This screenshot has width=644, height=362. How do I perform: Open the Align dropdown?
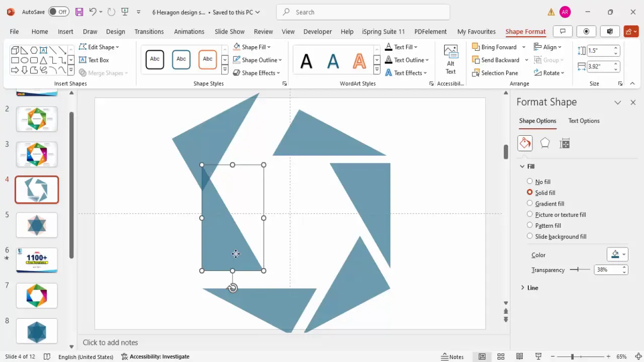coord(548,47)
